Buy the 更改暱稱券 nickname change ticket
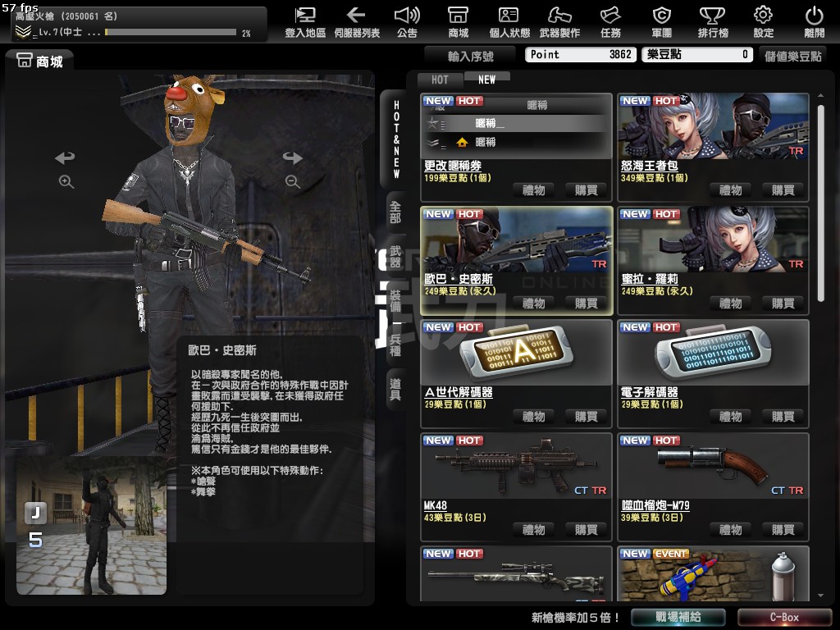 [x=586, y=190]
